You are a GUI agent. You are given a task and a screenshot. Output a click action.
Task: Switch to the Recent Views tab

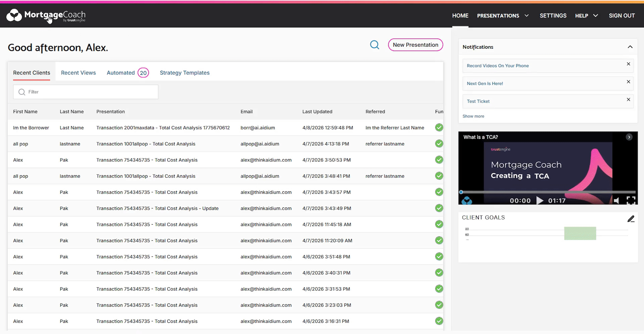click(x=78, y=73)
